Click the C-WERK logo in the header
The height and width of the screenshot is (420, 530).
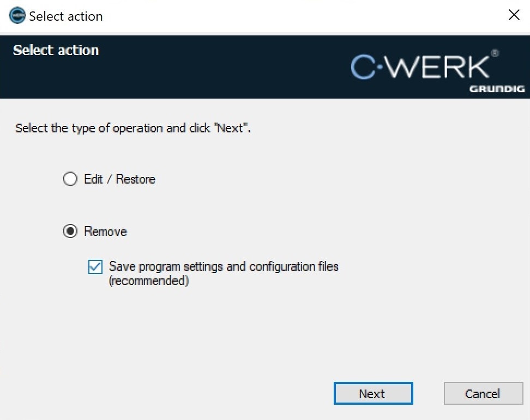[x=420, y=67]
